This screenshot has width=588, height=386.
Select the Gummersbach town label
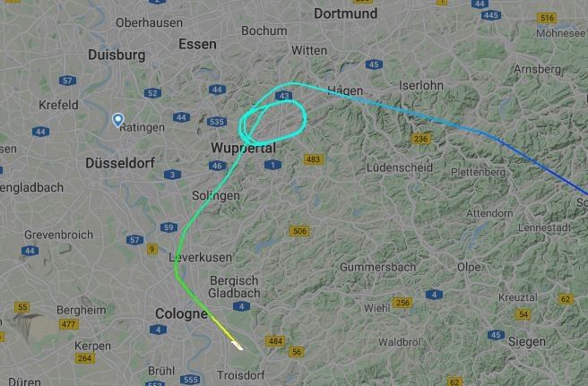[378, 267]
